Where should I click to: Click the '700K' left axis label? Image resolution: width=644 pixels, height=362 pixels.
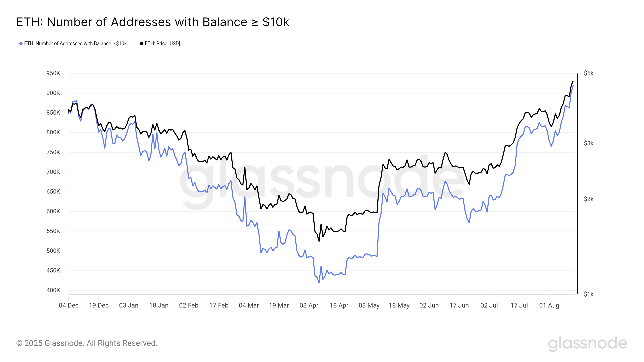(53, 172)
